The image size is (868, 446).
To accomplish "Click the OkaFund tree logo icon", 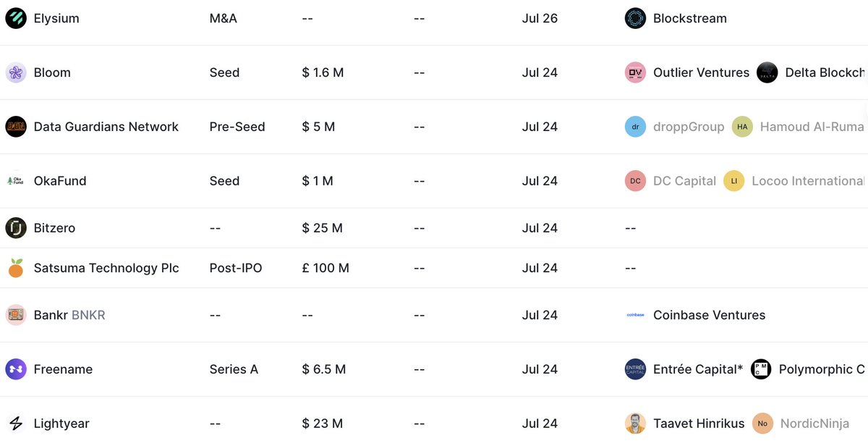I will pyautogui.click(x=16, y=181).
